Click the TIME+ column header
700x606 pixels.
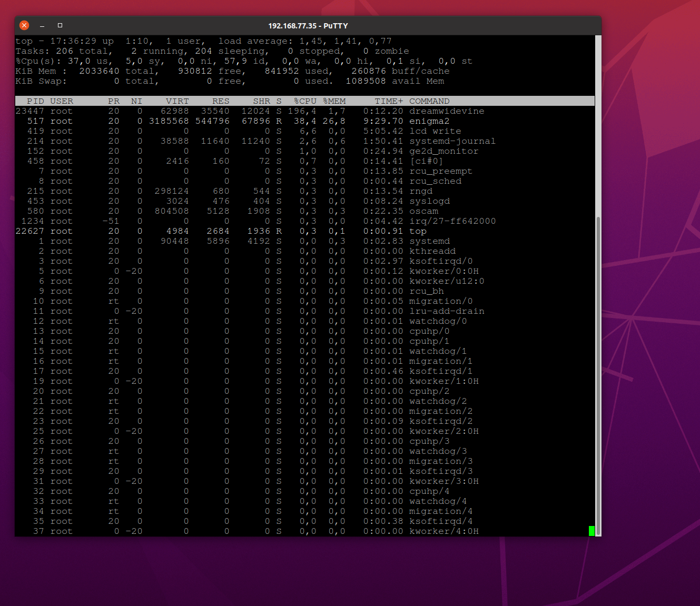[389, 101]
